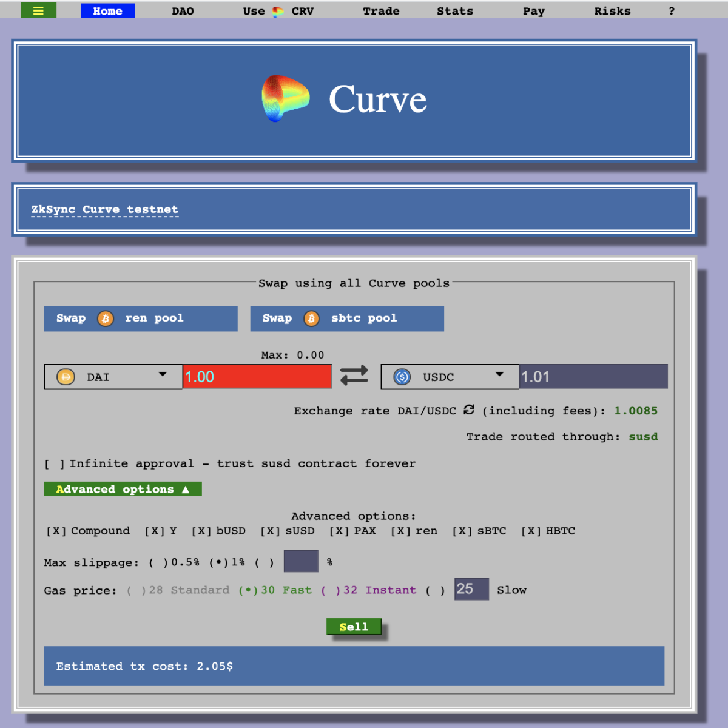The image size is (728, 728).
Task: Enable Infinite approval checkbox
Action: [55, 464]
